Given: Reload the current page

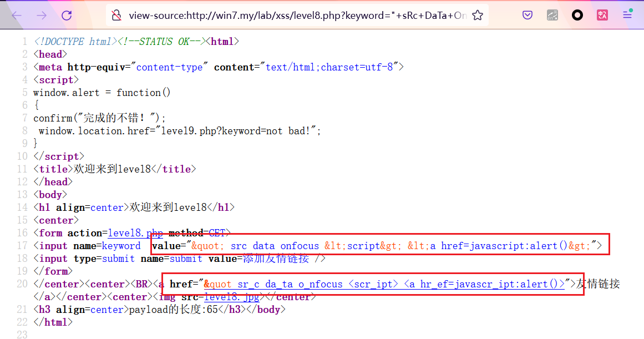Looking at the screenshot, I should click(67, 16).
